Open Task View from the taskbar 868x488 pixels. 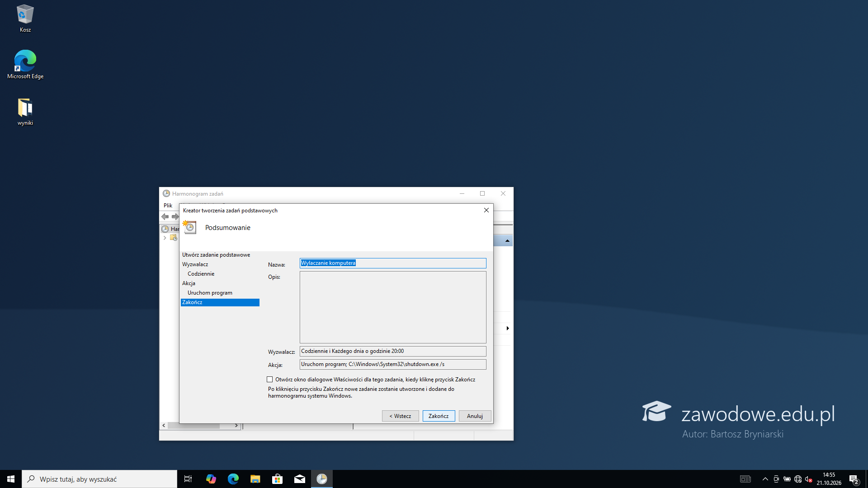[x=188, y=479]
